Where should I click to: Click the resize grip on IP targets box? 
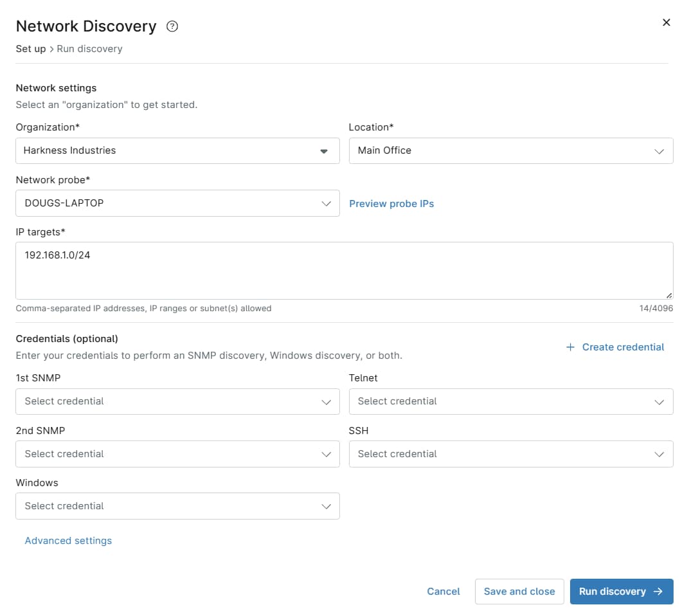(670, 295)
